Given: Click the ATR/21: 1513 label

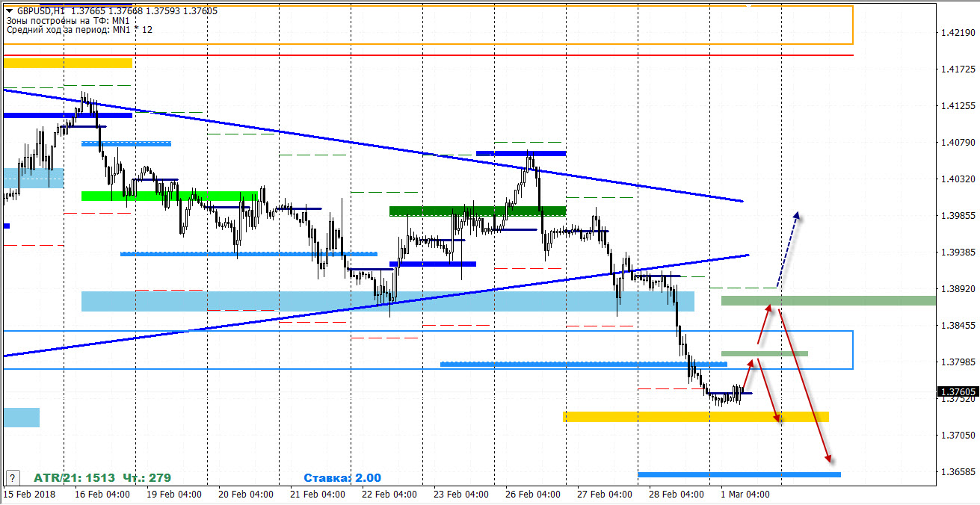Looking at the screenshot, I should tap(73, 478).
